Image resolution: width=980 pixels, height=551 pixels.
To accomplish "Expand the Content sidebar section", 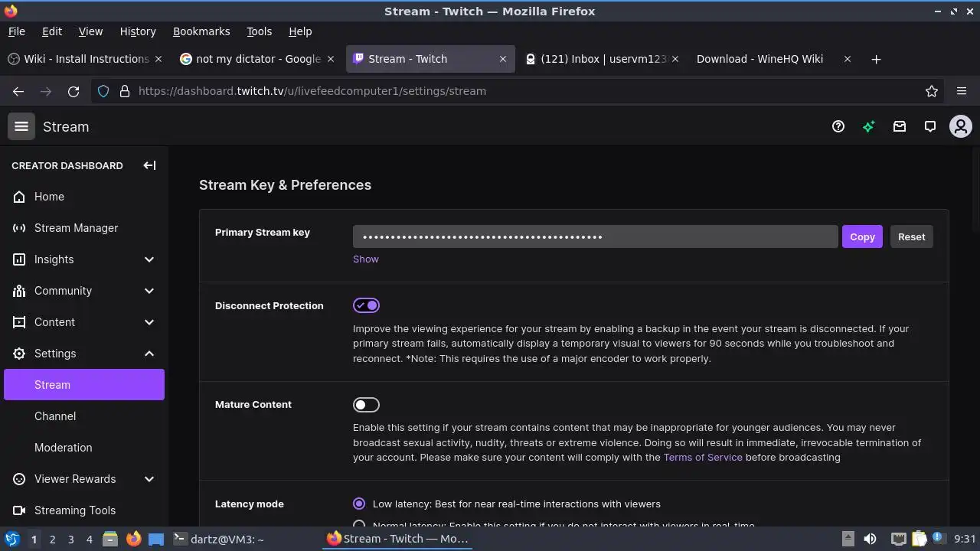I will (149, 322).
